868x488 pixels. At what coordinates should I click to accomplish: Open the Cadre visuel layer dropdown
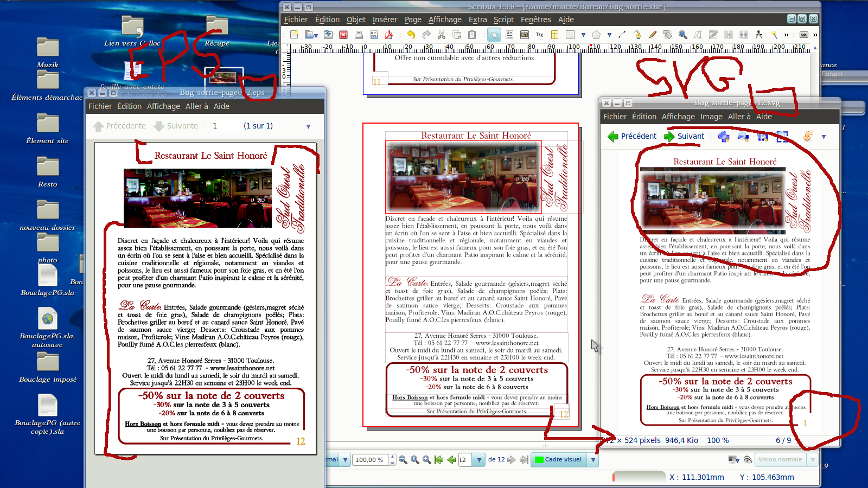593,460
